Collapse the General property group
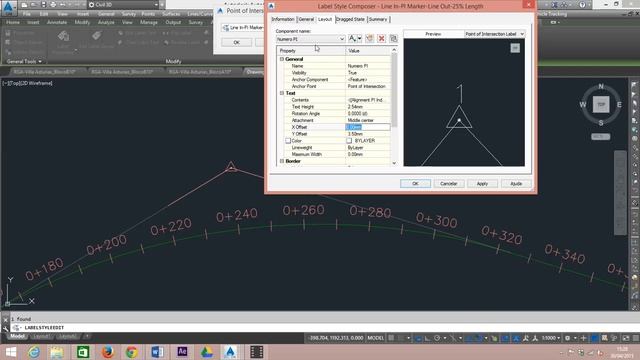This screenshot has height=360, width=640. [x=282, y=59]
